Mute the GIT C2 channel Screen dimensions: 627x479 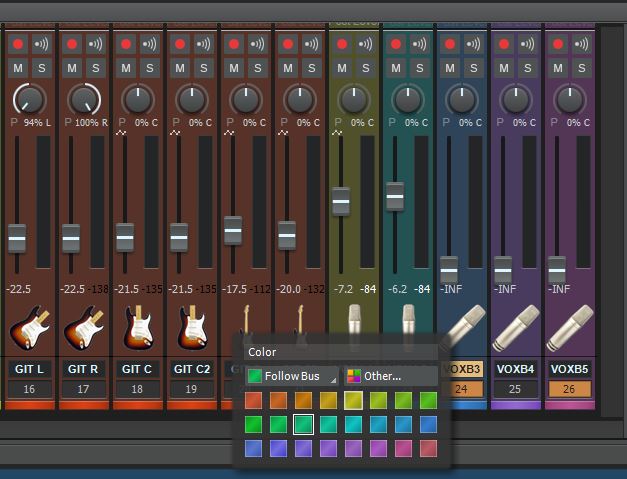180,68
